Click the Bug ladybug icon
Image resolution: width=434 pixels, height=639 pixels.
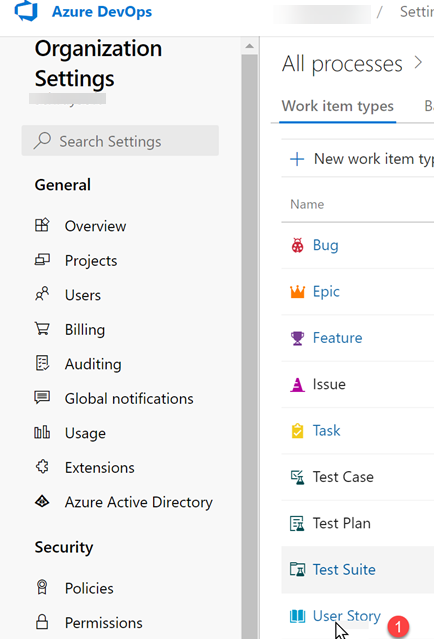(297, 245)
